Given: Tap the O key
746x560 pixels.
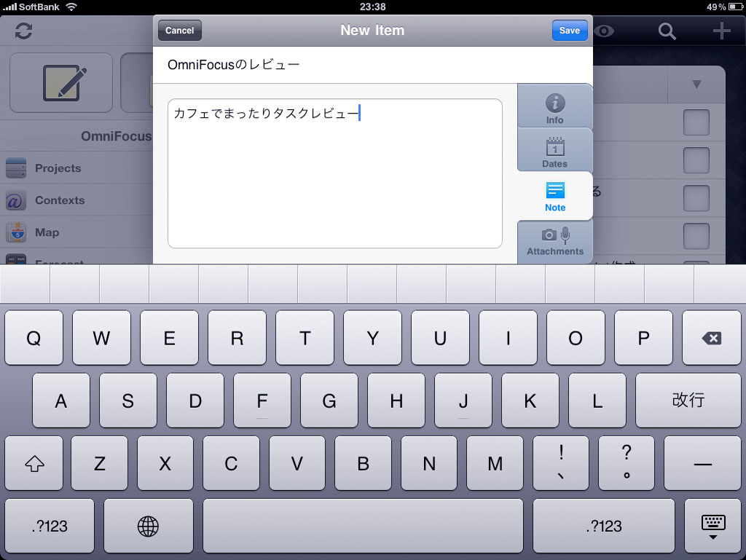Looking at the screenshot, I should [576, 338].
